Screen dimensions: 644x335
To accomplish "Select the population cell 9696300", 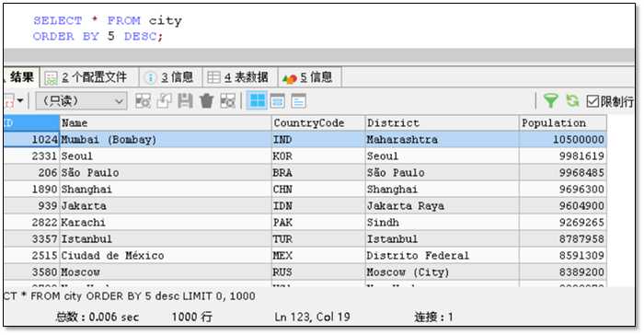I will (x=563, y=189).
